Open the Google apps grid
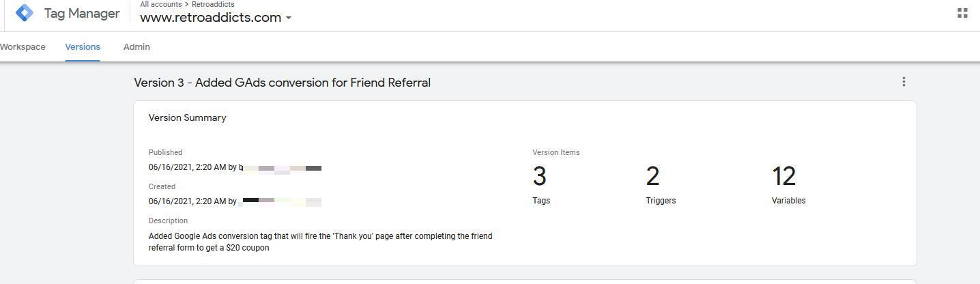Screen dimensions: 980x284 (x=962, y=13)
